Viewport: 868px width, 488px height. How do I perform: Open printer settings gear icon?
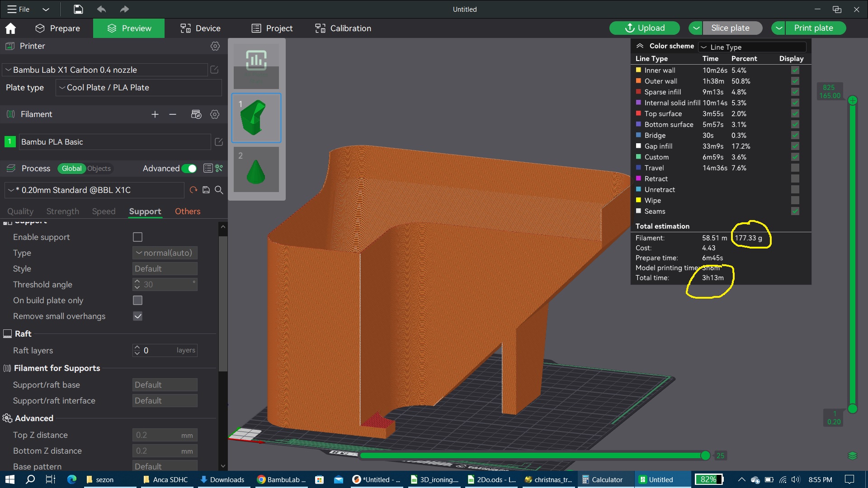click(215, 46)
